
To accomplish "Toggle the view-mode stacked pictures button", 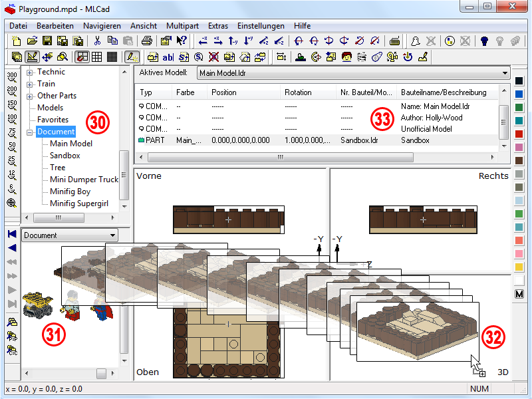I will point(16,57).
